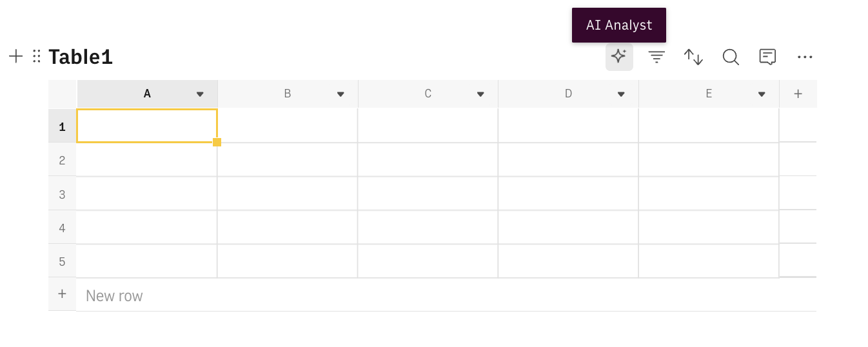Click the plus icon left of Table1
The width and height of the screenshot is (868, 347).
(x=15, y=56)
